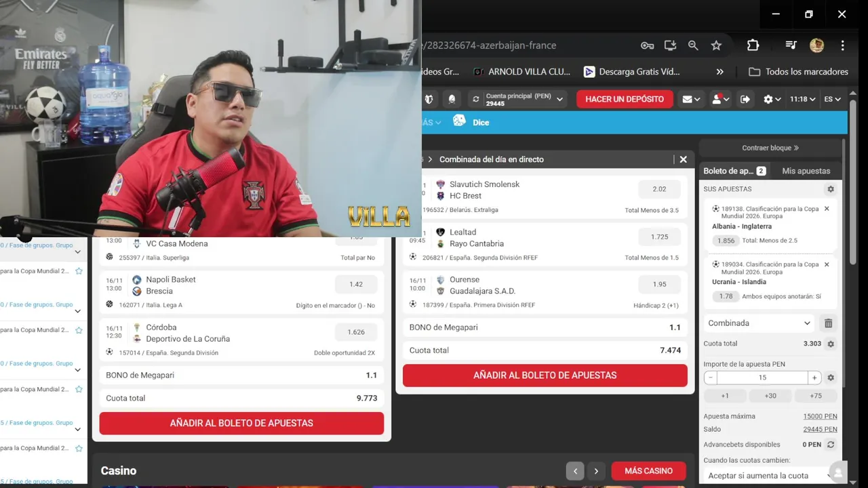This screenshot has width=868, height=488.
Task: Open the Todos los marcadores folder
Action: tap(798, 72)
